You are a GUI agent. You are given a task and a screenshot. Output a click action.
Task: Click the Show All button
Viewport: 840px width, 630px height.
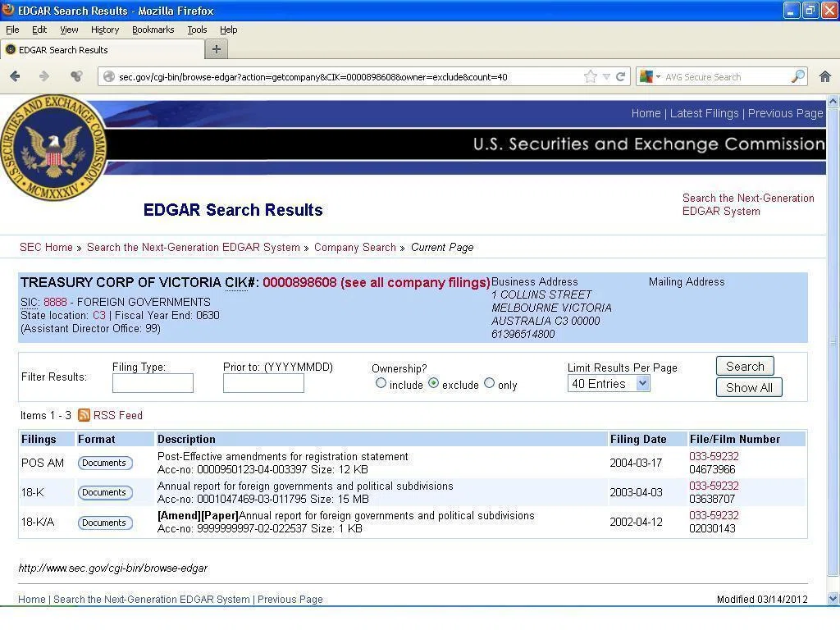coord(749,388)
